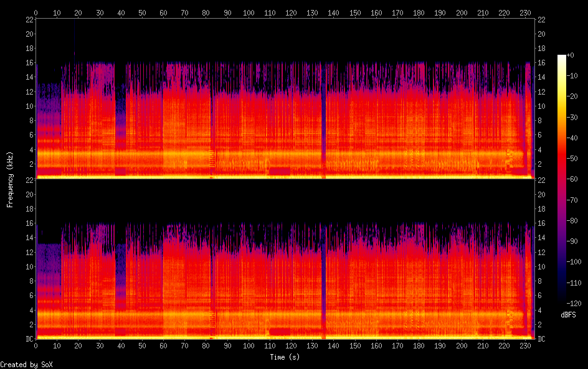588x369 pixels.
Task: Click the "dBFS" label under the color scale
Action: [567, 315]
